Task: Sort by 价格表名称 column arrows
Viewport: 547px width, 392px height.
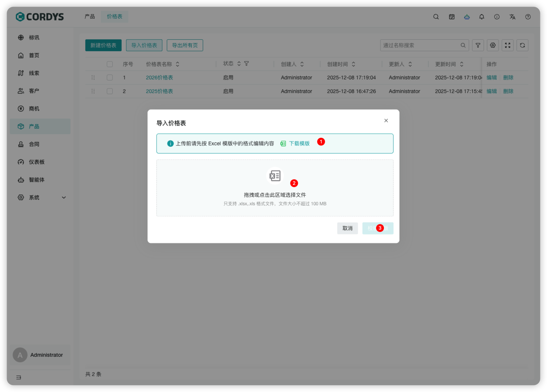Action: [178, 64]
